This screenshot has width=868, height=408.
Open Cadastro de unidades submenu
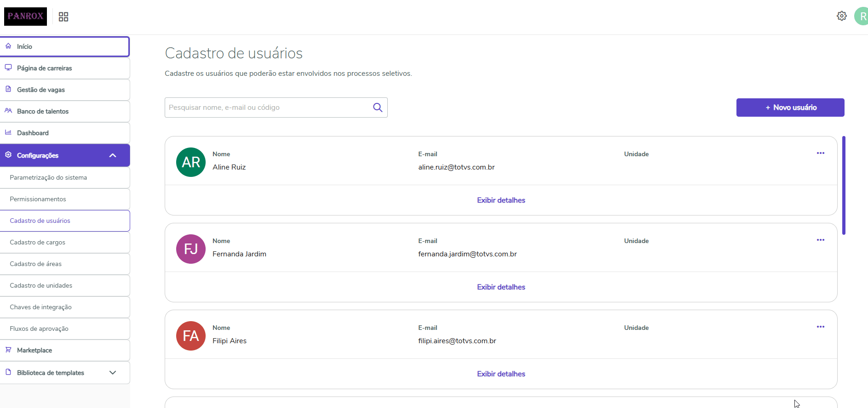coord(65,285)
